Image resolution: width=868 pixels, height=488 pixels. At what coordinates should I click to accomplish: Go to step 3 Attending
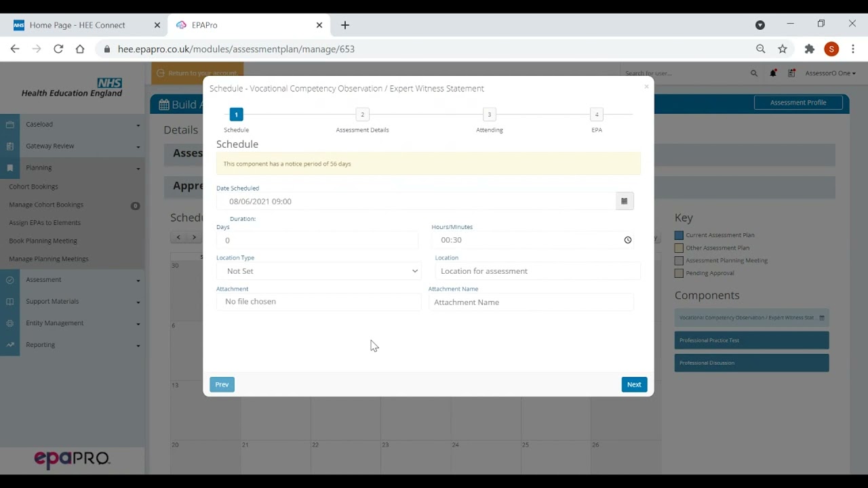489,115
